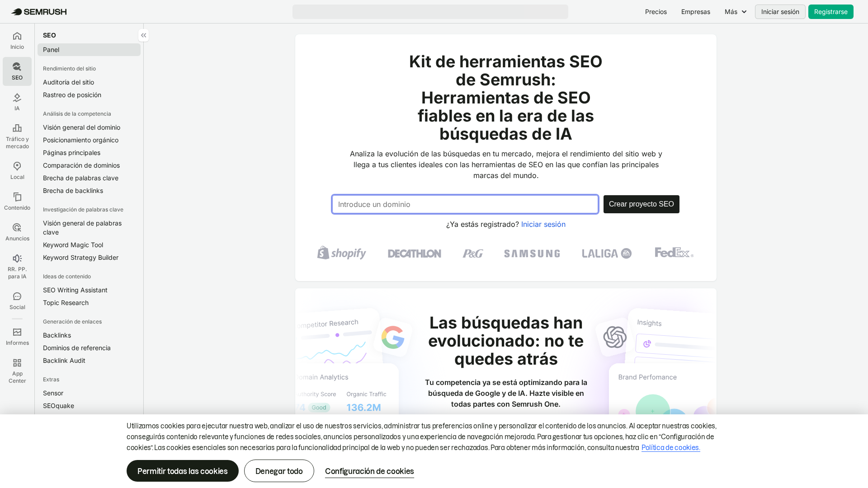
Task: Open RR. PP. para IA icon
Action: coord(17,267)
